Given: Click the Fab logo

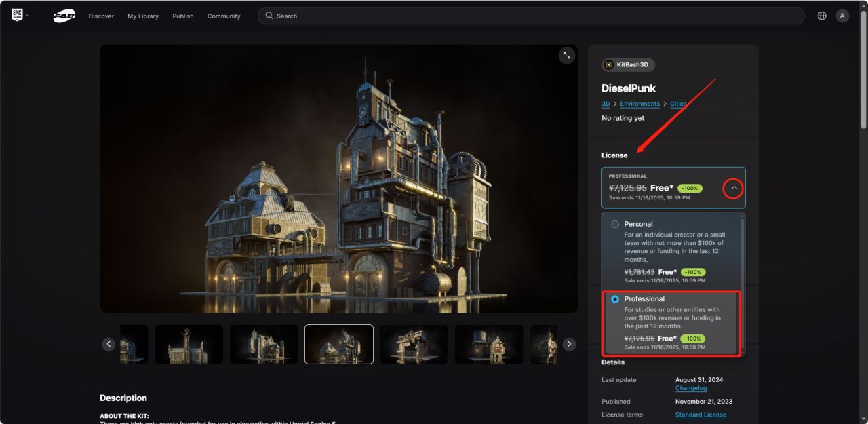Looking at the screenshot, I should point(64,16).
